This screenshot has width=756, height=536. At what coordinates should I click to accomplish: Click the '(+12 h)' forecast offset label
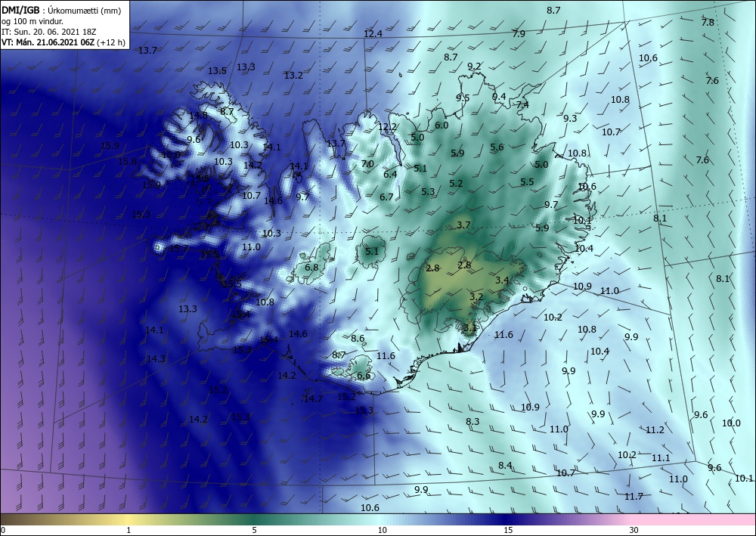coord(111,42)
